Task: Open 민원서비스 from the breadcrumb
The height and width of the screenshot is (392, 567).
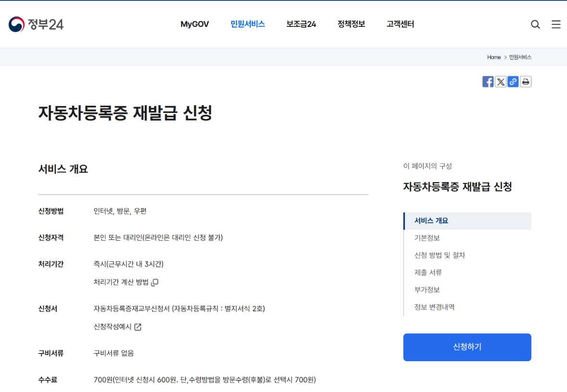Action: point(521,57)
